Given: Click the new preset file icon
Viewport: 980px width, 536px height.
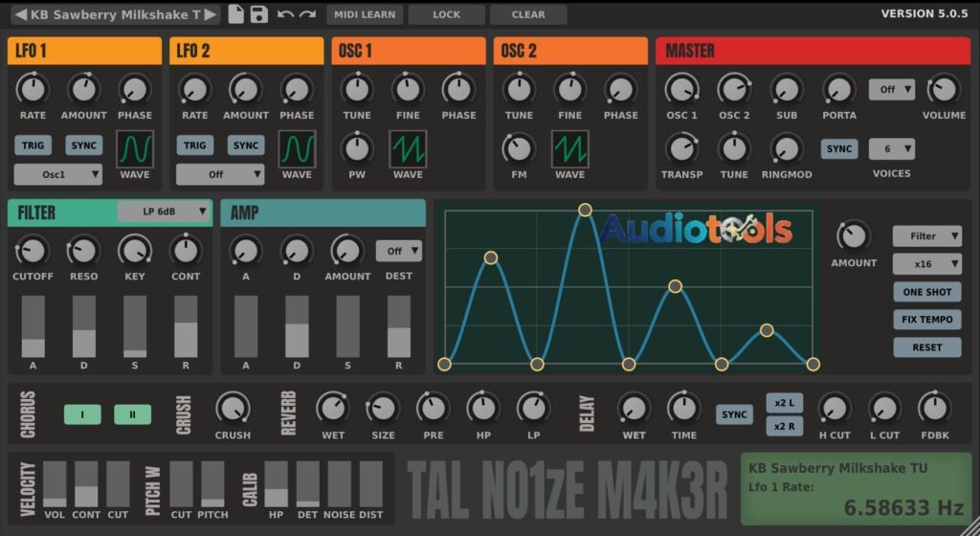Looking at the screenshot, I should 235,14.
